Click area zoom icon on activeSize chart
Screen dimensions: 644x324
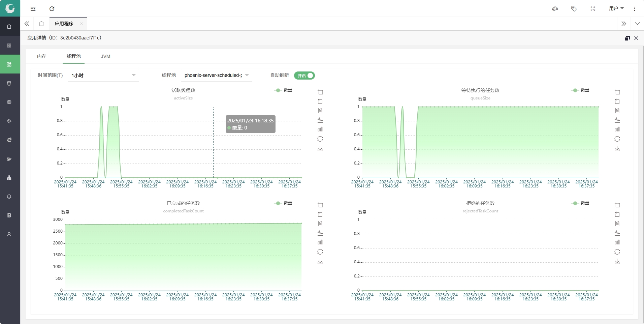point(320,92)
